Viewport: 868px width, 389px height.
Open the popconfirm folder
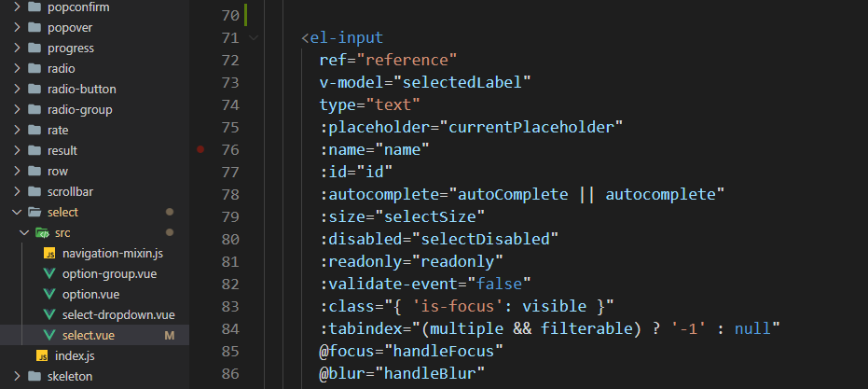point(77,7)
